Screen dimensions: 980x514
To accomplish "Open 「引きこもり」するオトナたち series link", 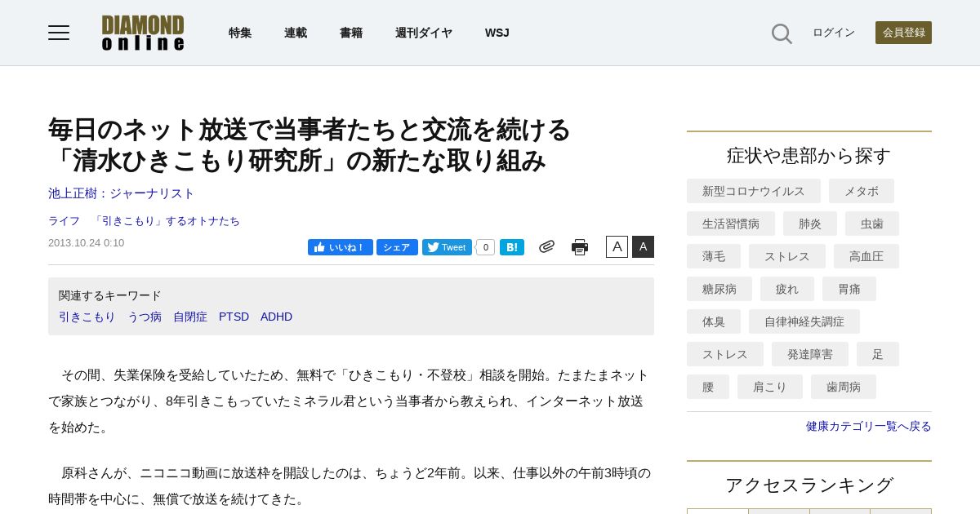I will [166, 221].
